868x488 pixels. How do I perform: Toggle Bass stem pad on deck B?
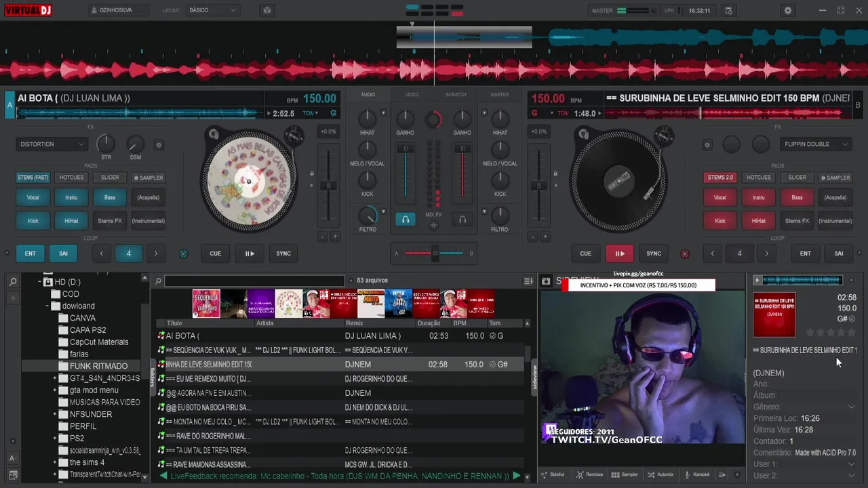coord(797,197)
